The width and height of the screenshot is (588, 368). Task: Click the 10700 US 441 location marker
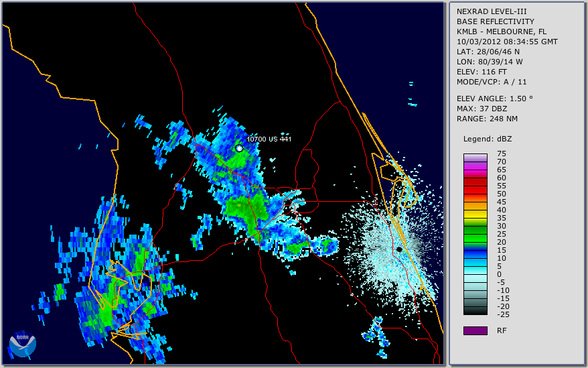(239, 148)
